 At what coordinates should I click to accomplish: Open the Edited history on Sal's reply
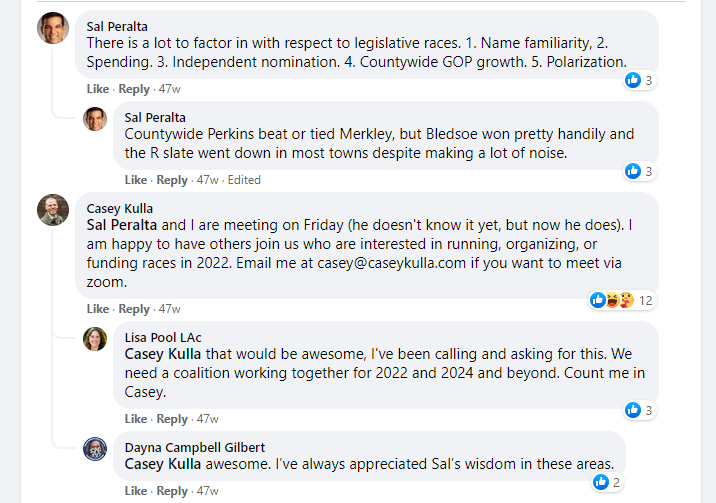(x=244, y=180)
